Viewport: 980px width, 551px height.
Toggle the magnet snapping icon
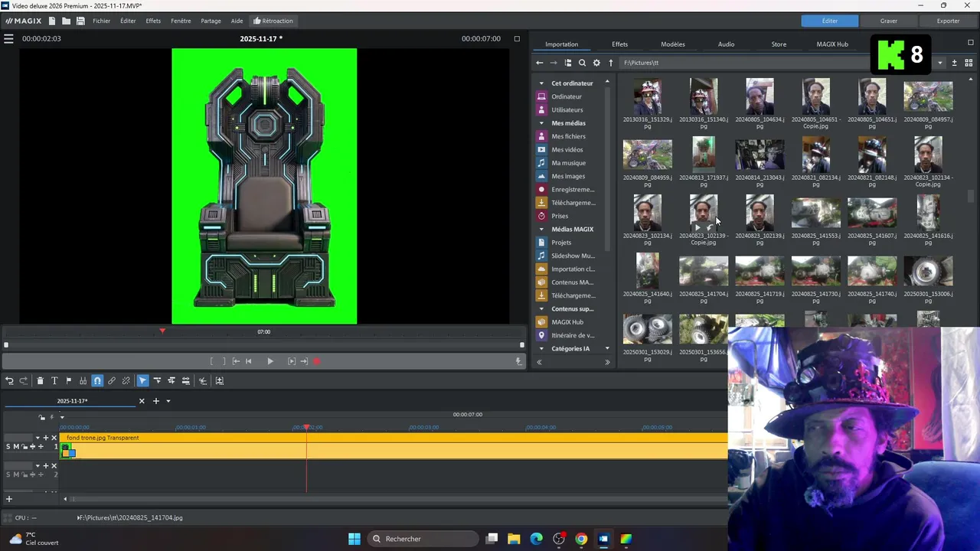click(97, 380)
